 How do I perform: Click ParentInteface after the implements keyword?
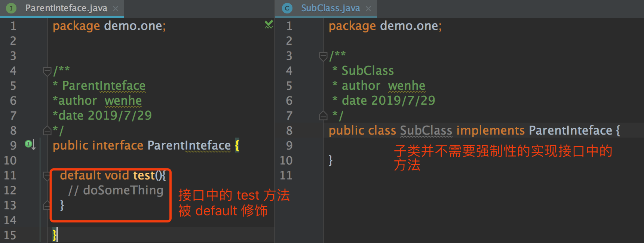570,130
